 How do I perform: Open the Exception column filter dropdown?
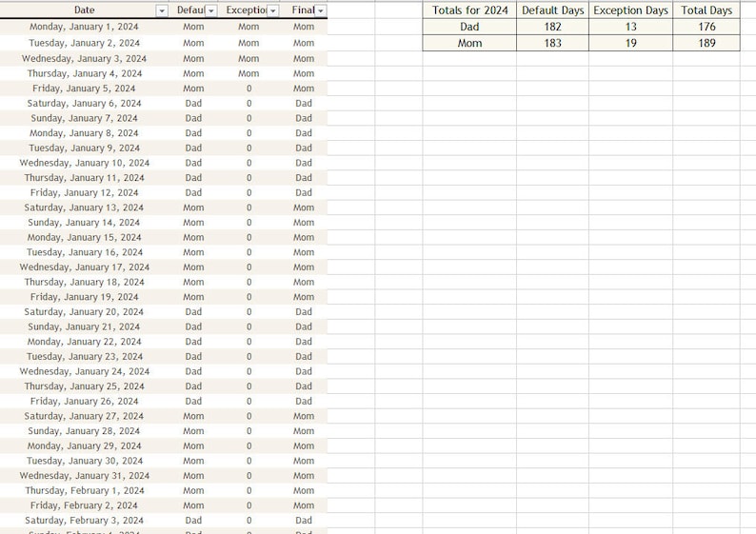pyautogui.click(x=273, y=10)
